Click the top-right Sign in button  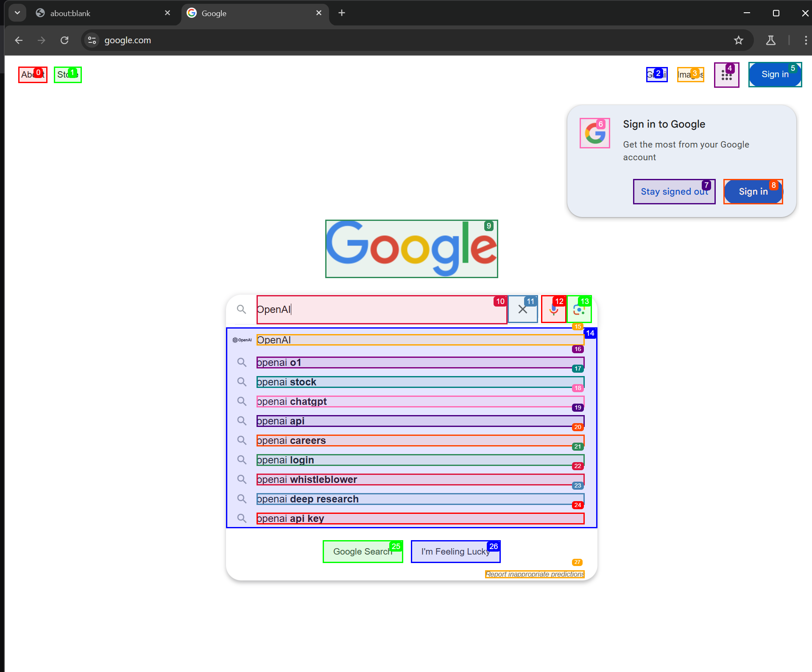(x=775, y=75)
